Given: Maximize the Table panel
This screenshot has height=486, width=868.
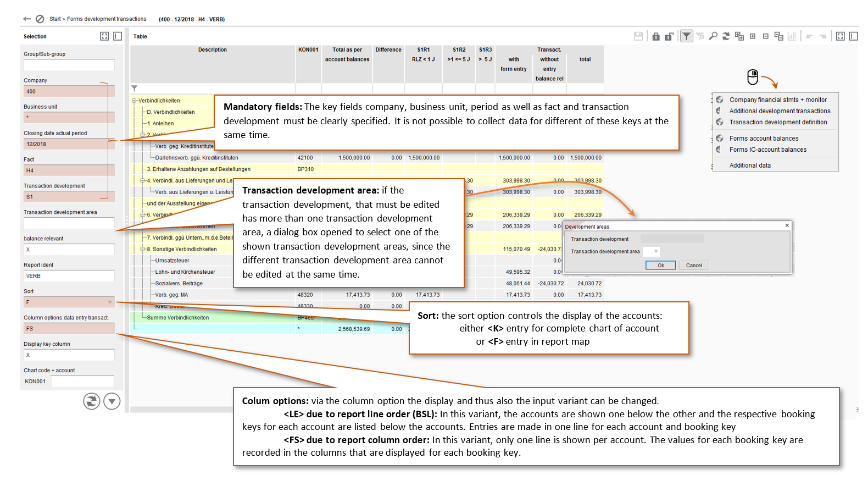Looking at the screenshot, I should [841, 36].
